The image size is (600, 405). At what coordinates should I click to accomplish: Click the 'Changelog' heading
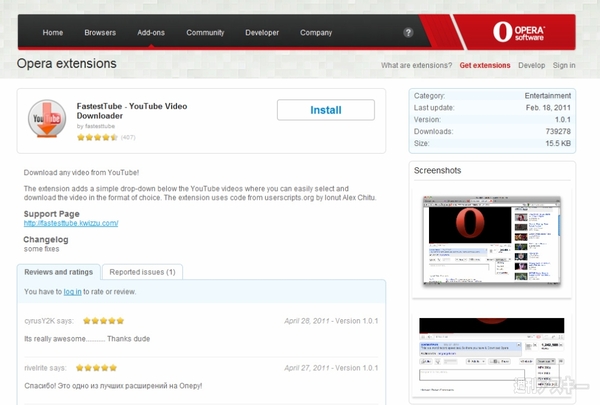tap(46, 240)
